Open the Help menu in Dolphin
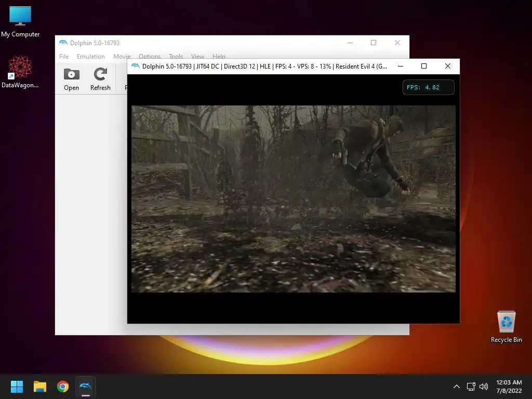Viewport: 532px width, 399px height. coord(219,56)
